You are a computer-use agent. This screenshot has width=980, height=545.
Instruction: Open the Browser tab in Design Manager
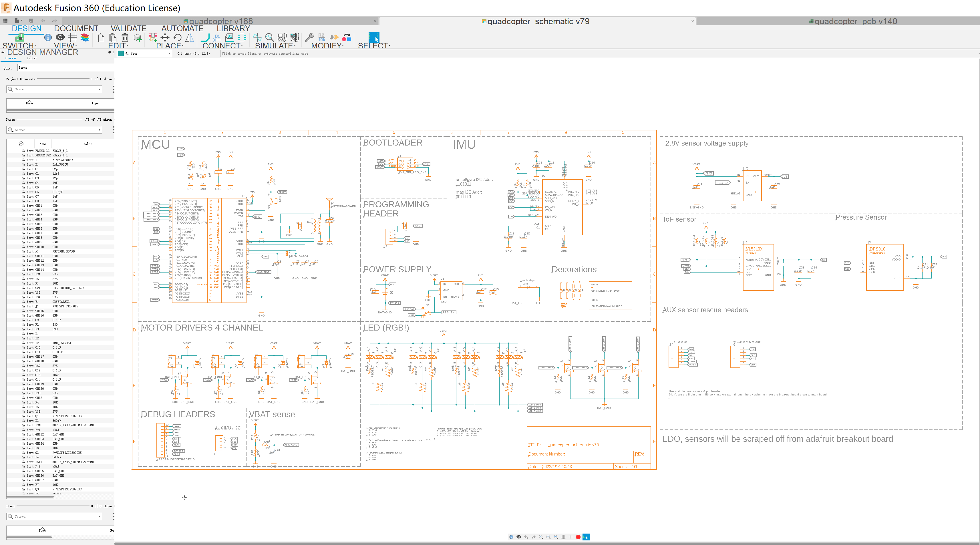coord(11,58)
